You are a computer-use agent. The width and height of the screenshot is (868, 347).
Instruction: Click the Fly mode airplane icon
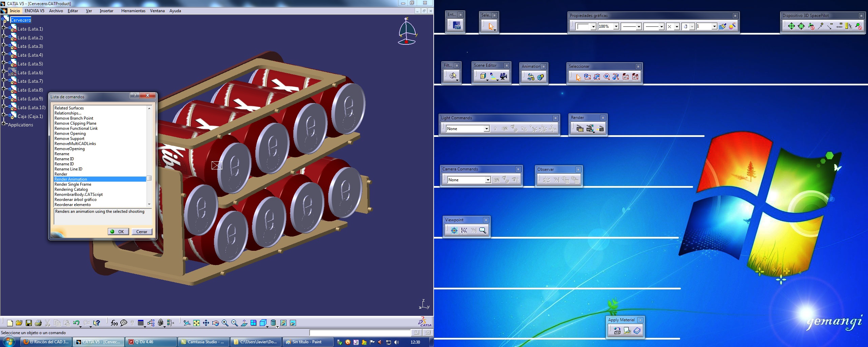(187, 323)
